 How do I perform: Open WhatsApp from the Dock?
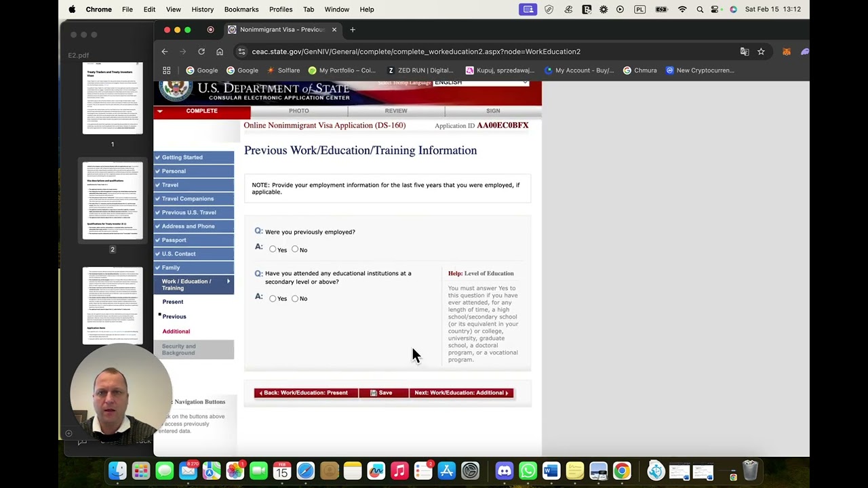pos(528,470)
